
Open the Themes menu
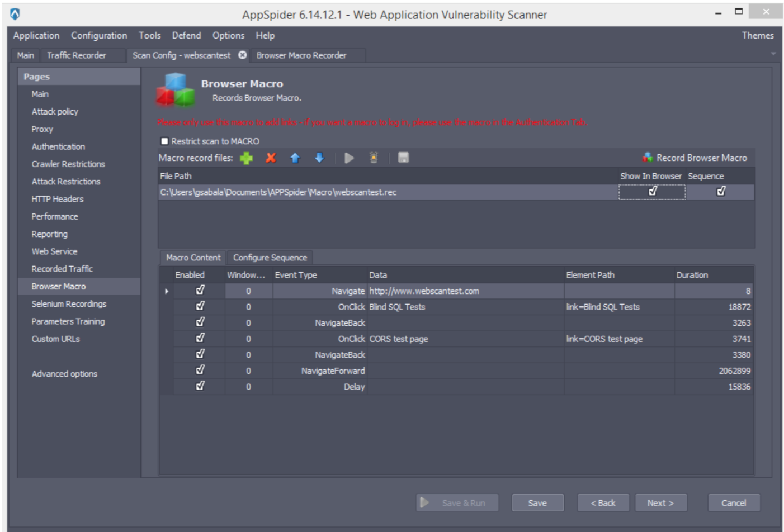coord(758,35)
